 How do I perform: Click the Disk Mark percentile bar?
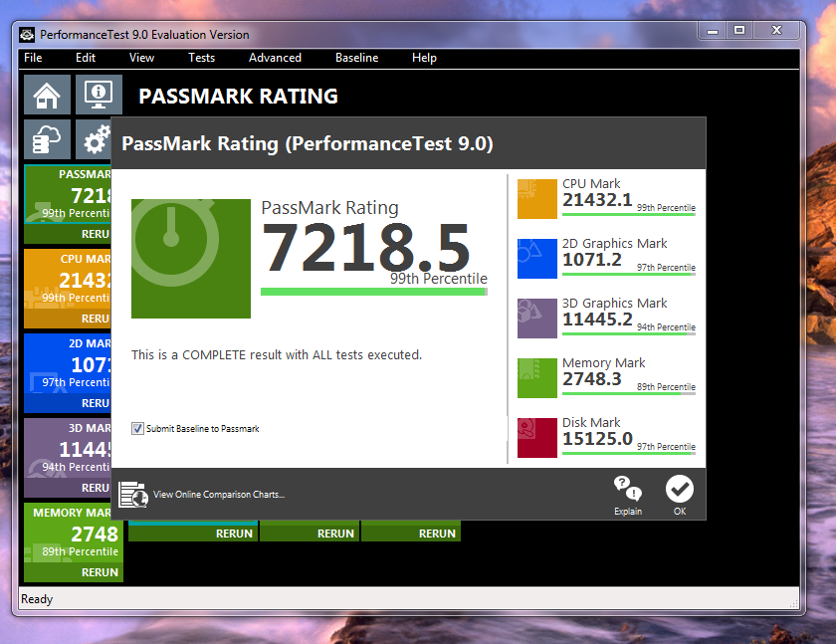click(629, 454)
